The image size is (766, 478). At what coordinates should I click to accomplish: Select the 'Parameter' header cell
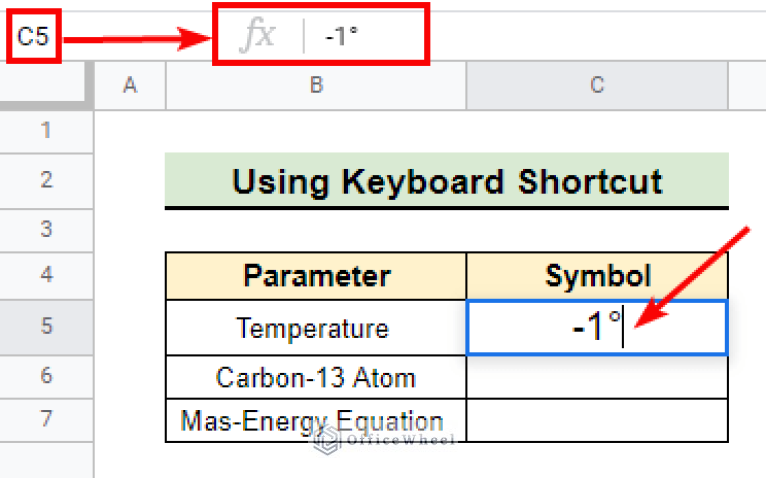(316, 276)
